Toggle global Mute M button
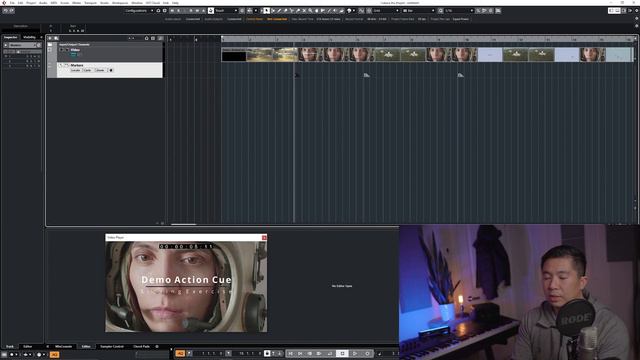The width and height of the screenshot is (640, 360). tap(172, 11)
